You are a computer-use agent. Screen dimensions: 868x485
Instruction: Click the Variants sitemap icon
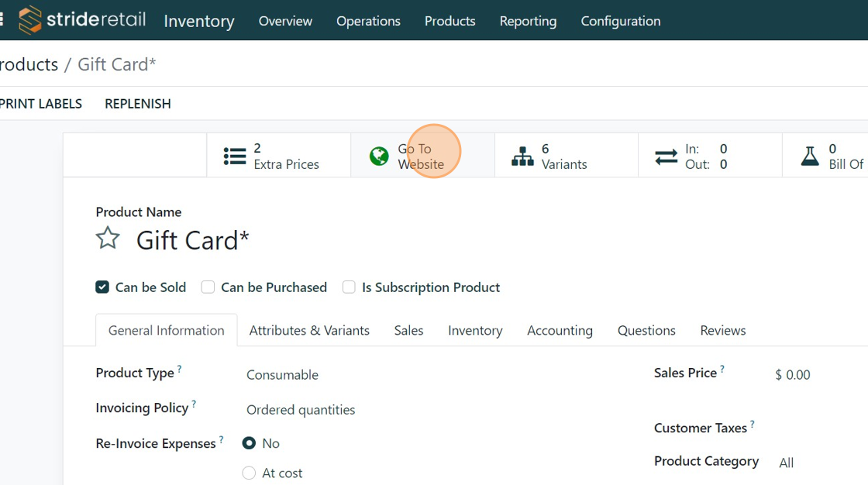[x=523, y=157]
